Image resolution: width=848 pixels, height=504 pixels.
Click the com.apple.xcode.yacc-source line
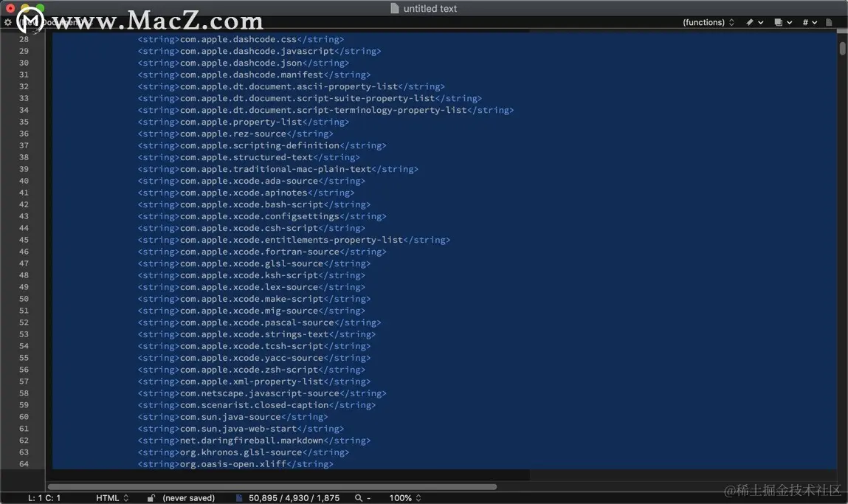point(254,358)
